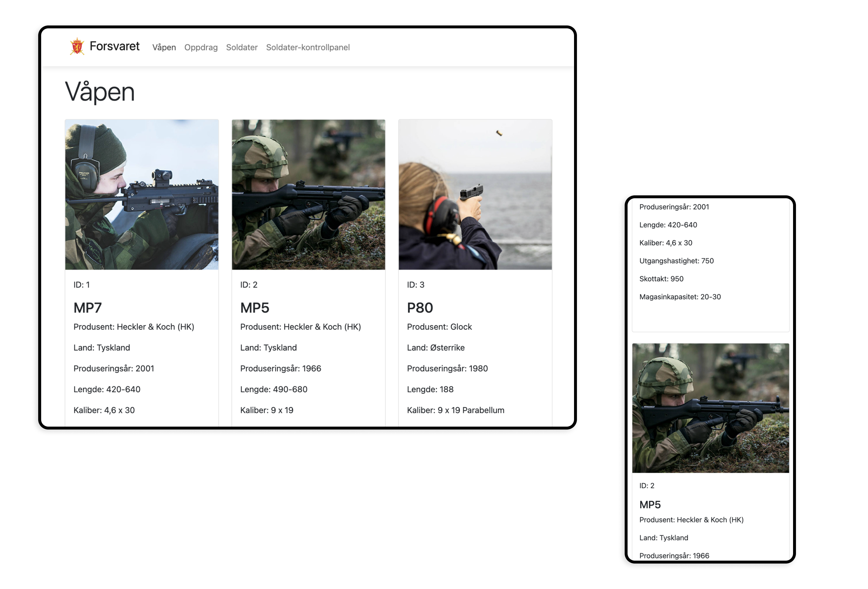The width and height of the screenshot is (868, 589).
Task: Go to the Soldater navigation item
Action: (x=242, y=47)
